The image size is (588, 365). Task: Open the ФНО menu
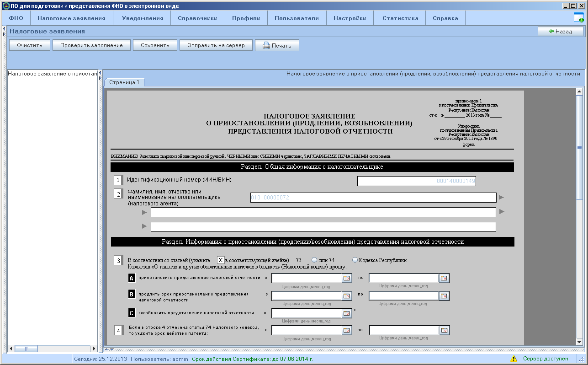(16, 18)
